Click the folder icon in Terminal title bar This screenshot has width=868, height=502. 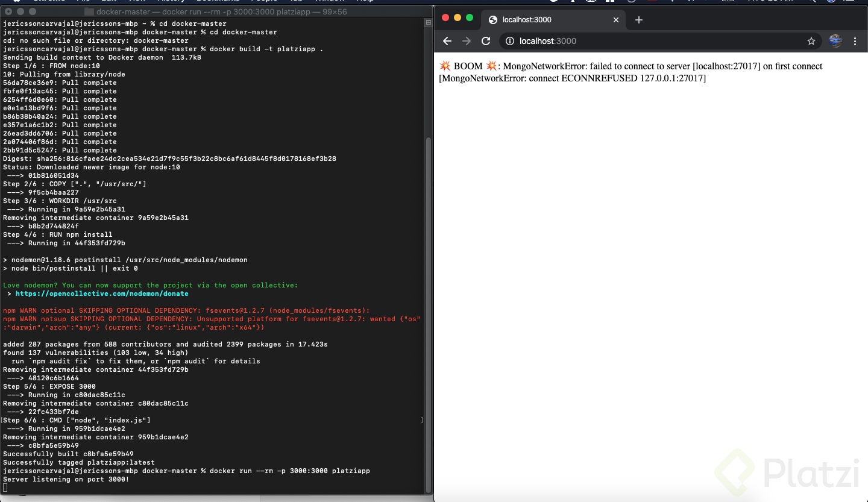[89, 11]
